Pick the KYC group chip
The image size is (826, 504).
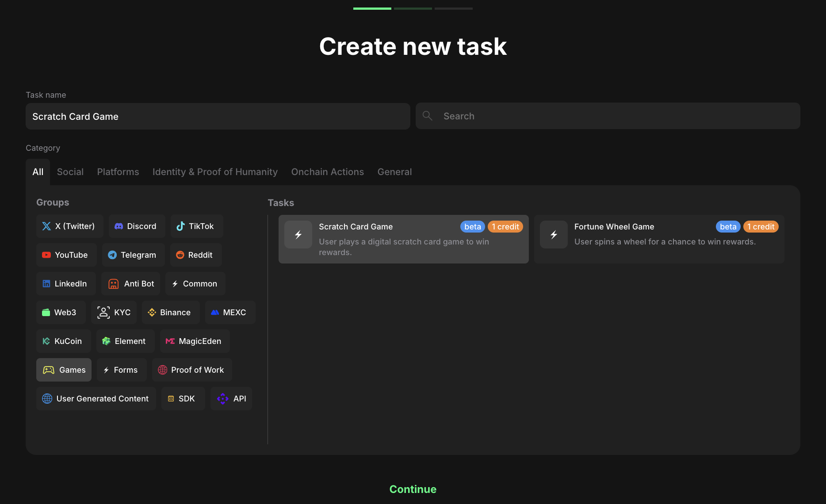pyautogui.click(x=114, y=313)
